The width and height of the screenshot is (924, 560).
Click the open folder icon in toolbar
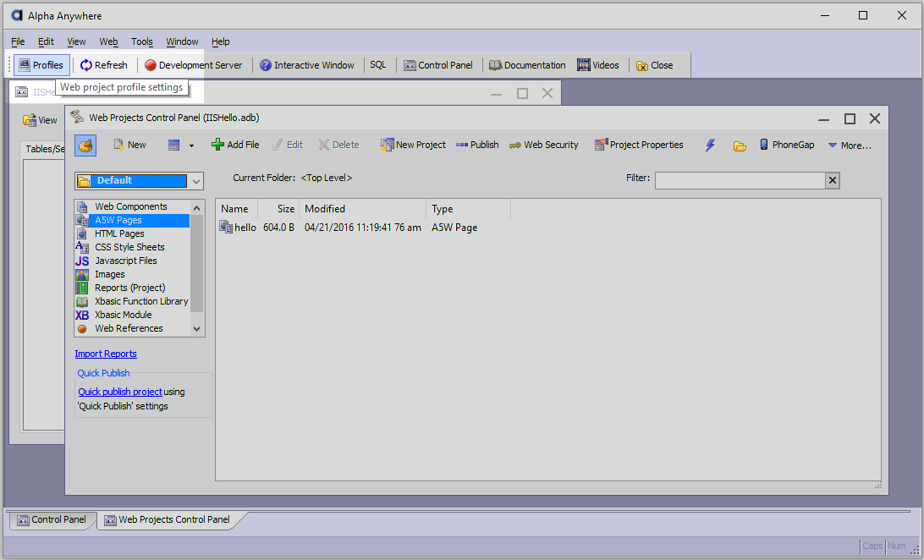point(740,146)
